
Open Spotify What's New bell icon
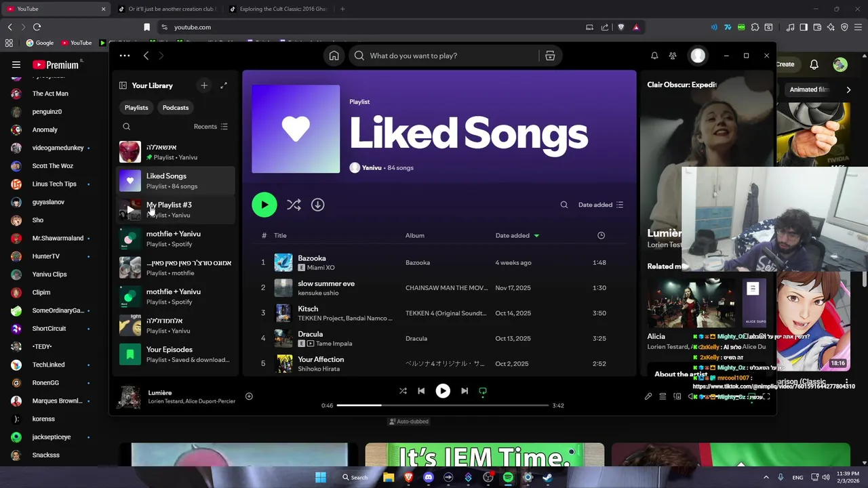coord(654,56)
